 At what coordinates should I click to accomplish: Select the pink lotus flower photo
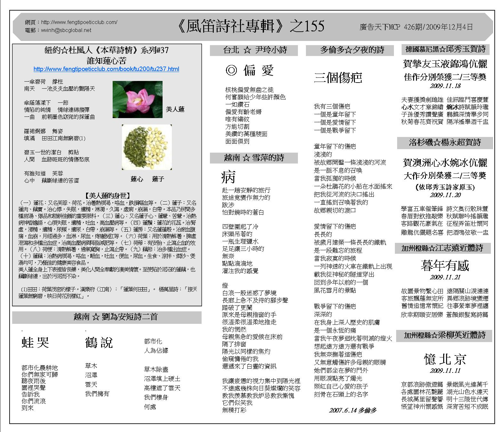point(137,100)
